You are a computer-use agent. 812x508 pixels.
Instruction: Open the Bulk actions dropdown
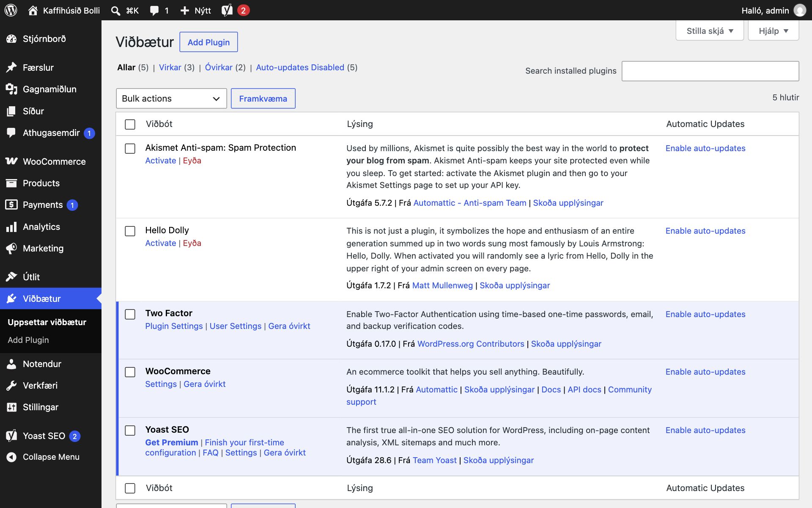click(x=171, y=99)
